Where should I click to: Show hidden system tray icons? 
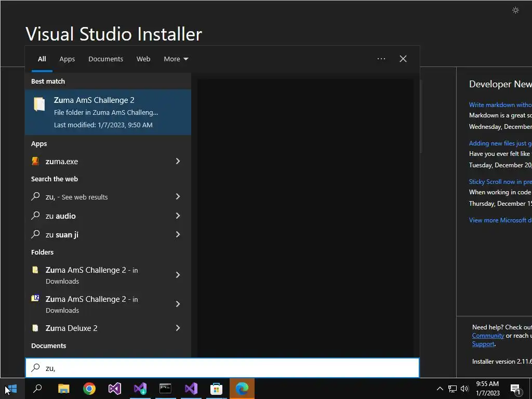[x=440, y=389]
